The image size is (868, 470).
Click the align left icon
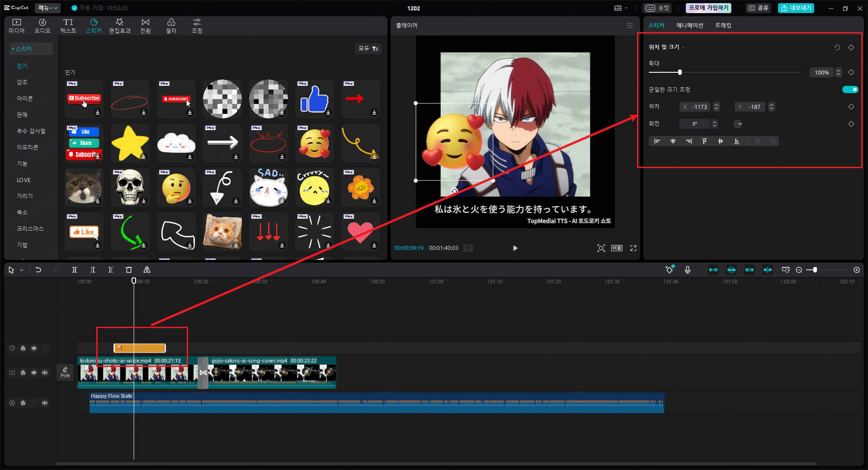pyautogui.click(x=657, y=141)
